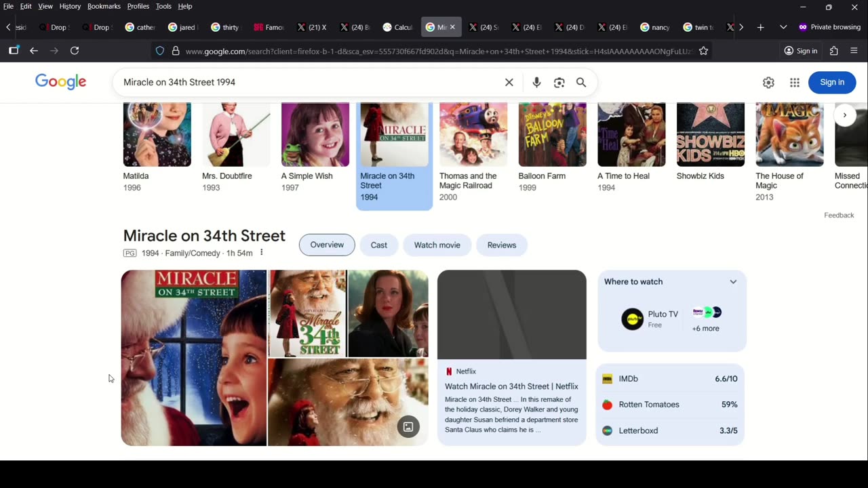
Task: Open the Bookmarks menu
Action: (104, 6)
